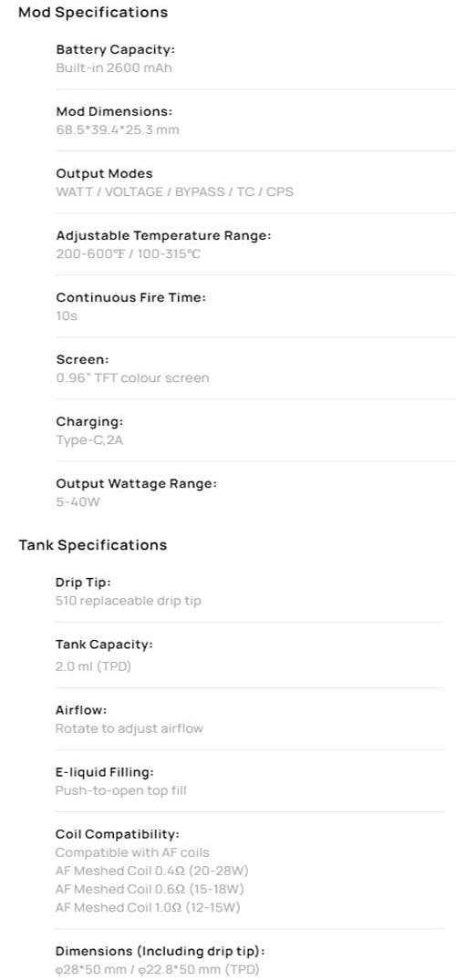Screen dimensions: 456x980
Task: Click the Built-in 2600 mAh value
Action: coord(114,67)
